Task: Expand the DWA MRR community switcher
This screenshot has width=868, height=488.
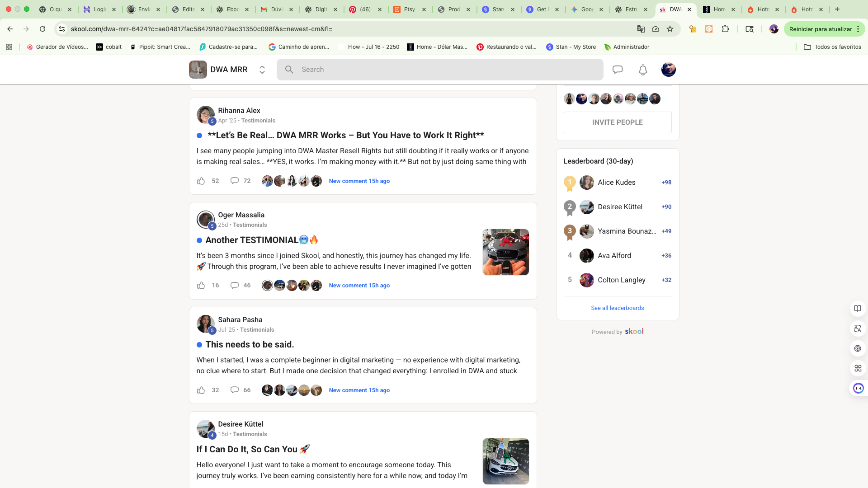Action: (x=262, y=70)
